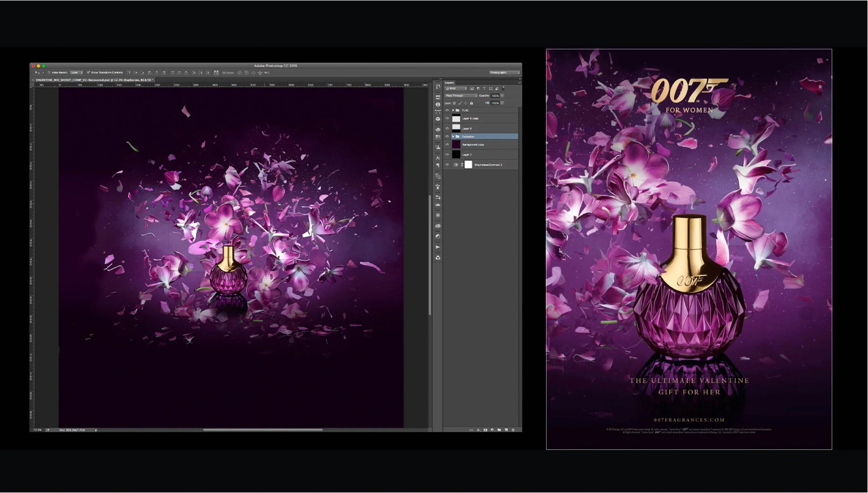Expand the FLAC group disclosure triangle
The width and height of the screenshot is (868, 493).
click(453, 110)
